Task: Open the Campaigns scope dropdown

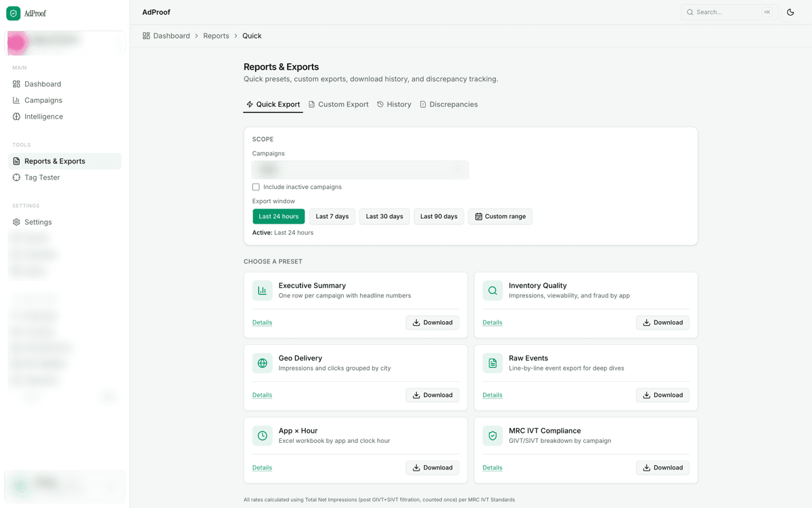Action: (361, 169)
